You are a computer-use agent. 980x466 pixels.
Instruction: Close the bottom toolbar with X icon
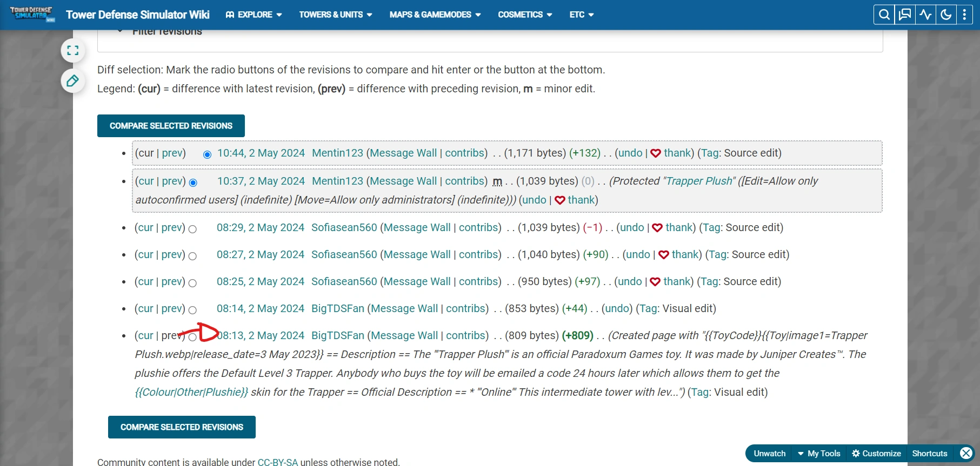click(966, 454)
